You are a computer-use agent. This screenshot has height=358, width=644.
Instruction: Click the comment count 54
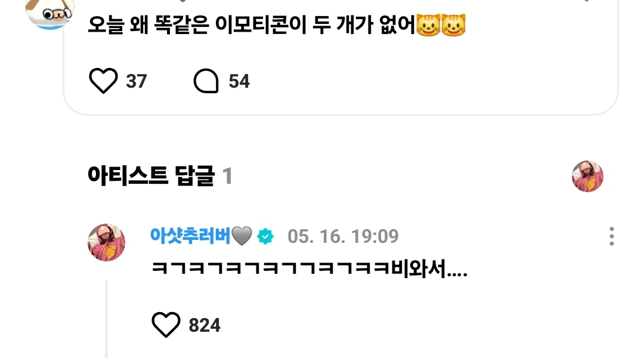point(239,81)
